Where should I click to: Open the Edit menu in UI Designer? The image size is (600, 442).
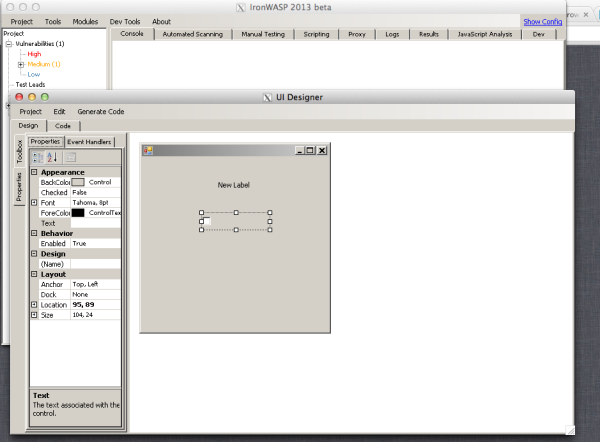coord(59,112)
